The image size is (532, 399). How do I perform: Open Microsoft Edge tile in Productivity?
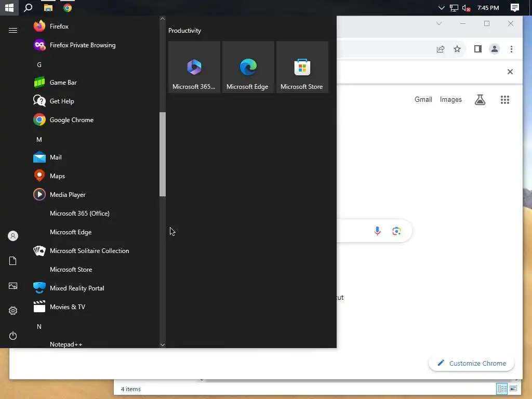tap(248, 67)
